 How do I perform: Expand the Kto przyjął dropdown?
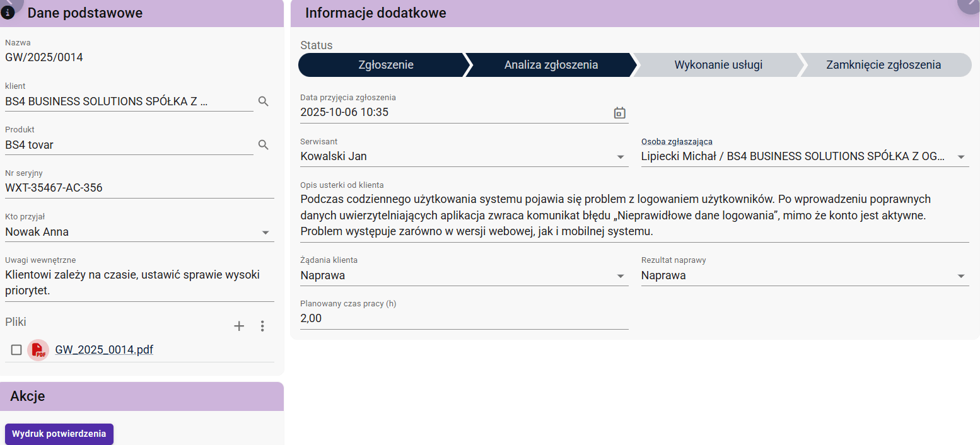(265, 233)
